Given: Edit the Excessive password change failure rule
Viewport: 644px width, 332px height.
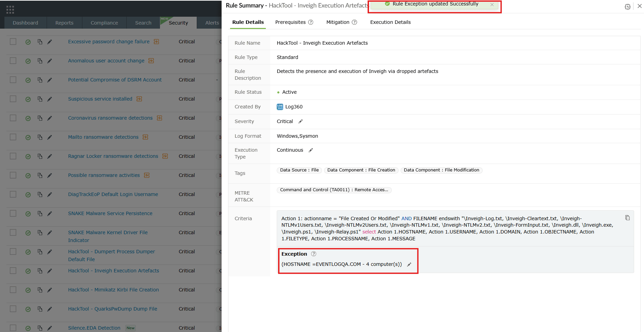Looking at the screenshot, I should point(50,42).
